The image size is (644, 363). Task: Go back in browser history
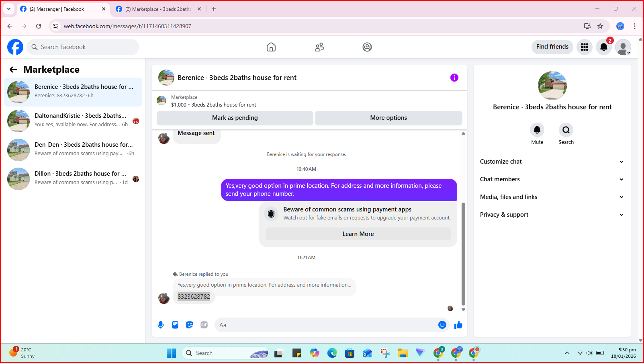pyautogui.click(x=10, y=26)
